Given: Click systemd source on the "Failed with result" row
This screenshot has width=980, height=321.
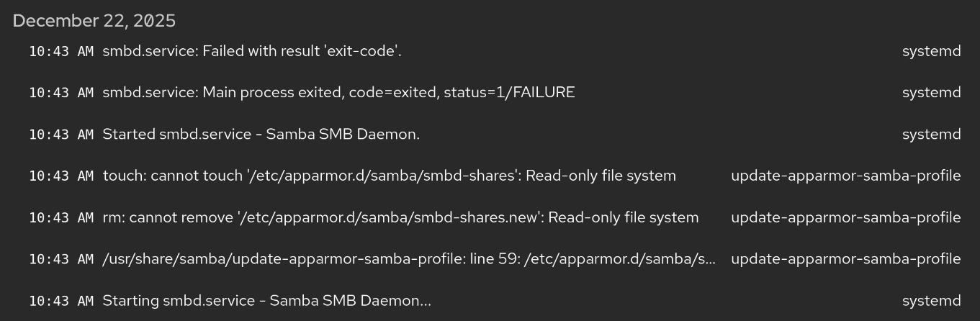Looking at the screenshot, I should point(931,51).
